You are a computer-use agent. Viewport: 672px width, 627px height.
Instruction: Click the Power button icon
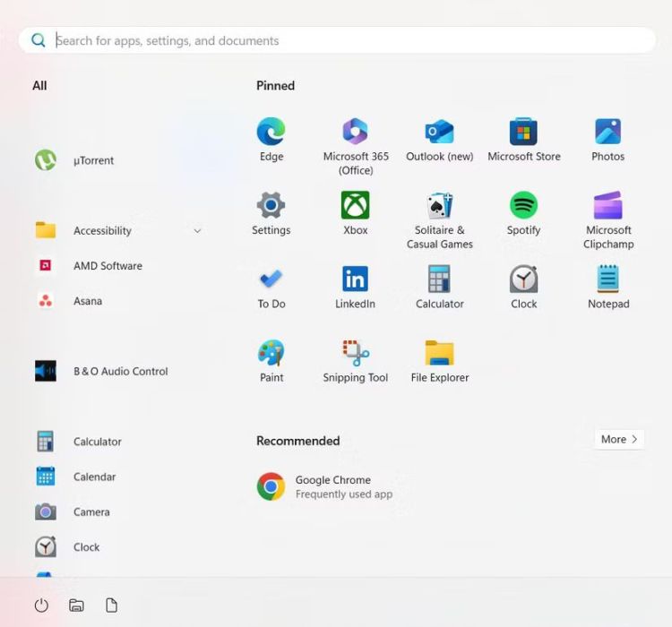[x=41, y=606]
